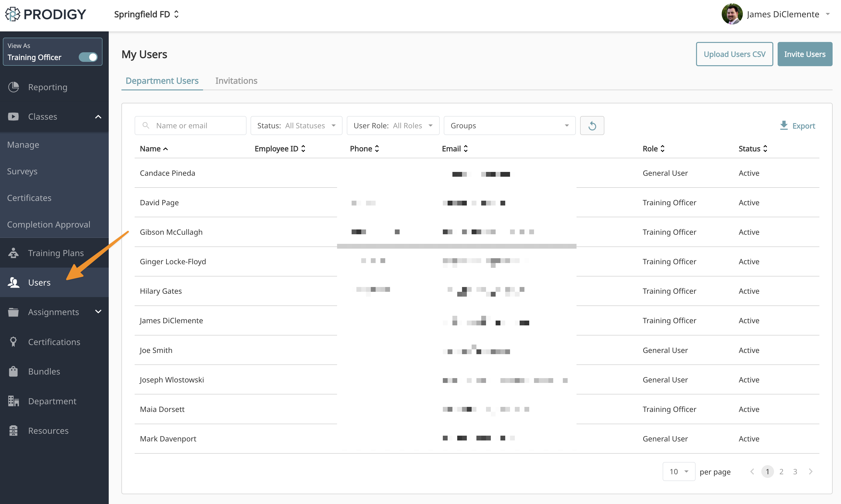
Task: Switch to the Invitations tab
Action: (x=236, y=81)
